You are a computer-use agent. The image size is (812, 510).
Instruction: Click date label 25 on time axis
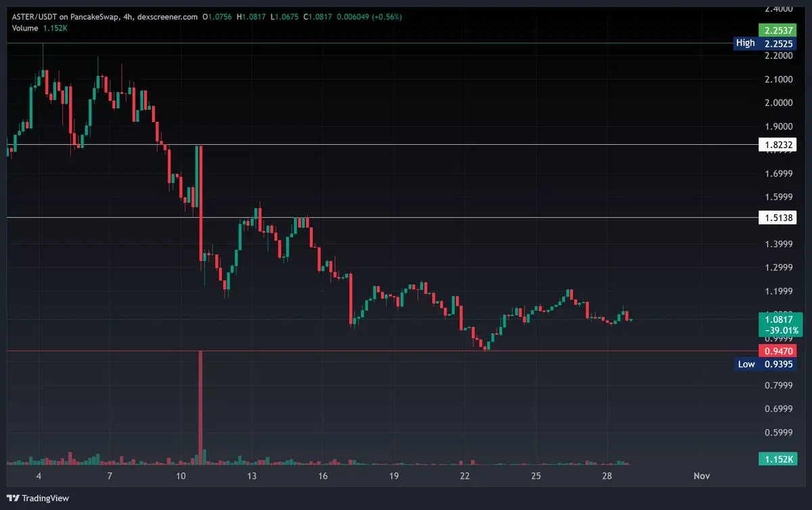coord(535,476)
